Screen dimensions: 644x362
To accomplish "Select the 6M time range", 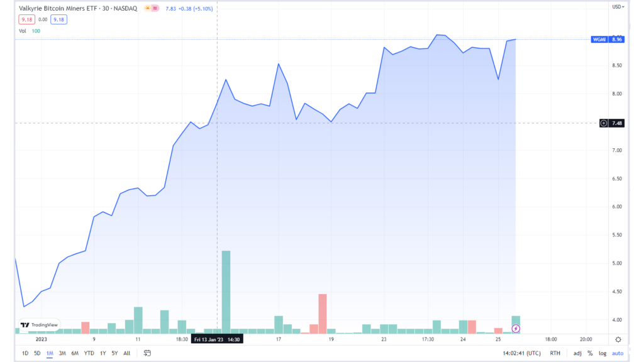I will (x=75, y=353).
